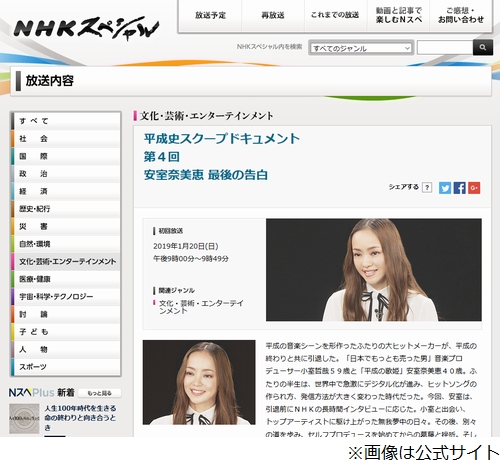Select 子ども in the genre sidebar

tap(65, 332)
